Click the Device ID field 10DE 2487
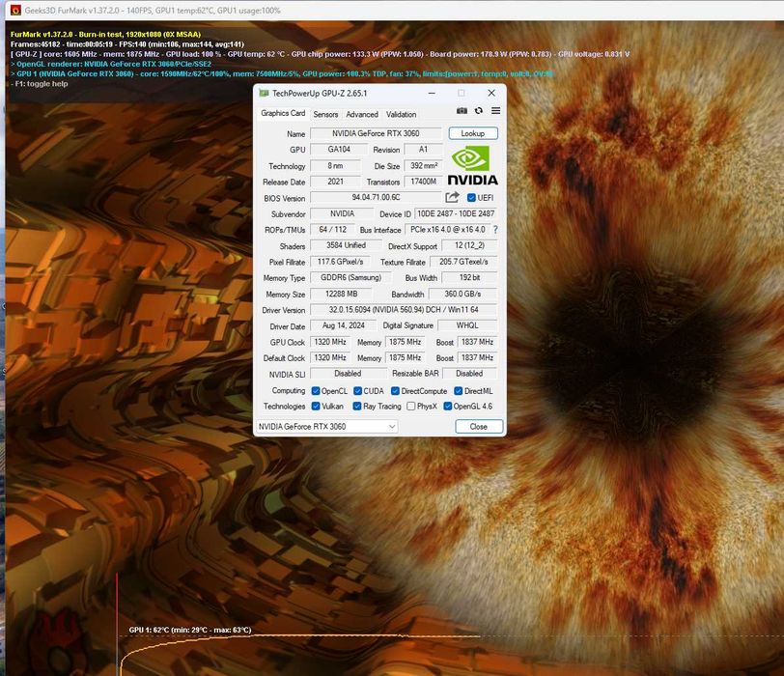This screenshot has height=676, width=784. 456,214
